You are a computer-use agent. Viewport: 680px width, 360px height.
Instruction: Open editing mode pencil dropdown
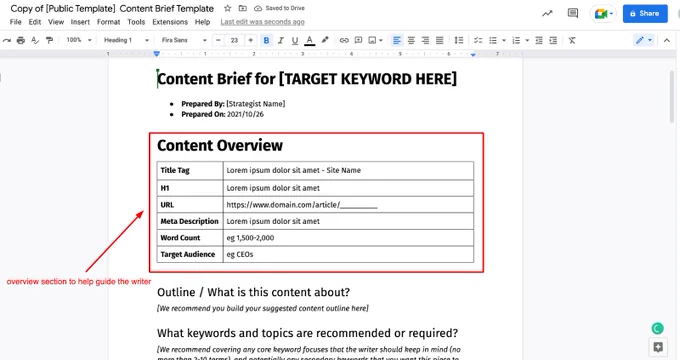644,40
